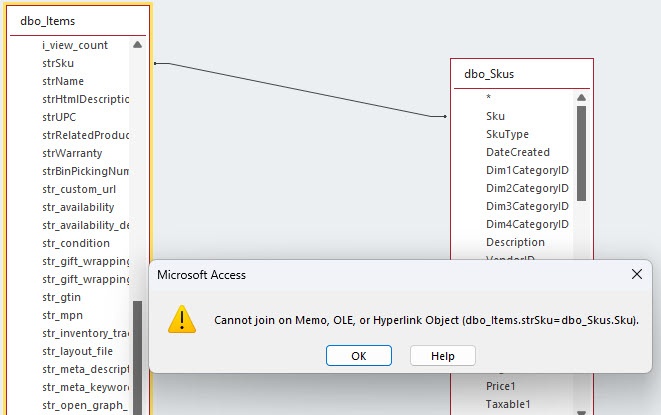This screenshot has height=415, width=661.
Task: Select strRelatedProduc field in dbo_Items
Action: tap(86, 135)
